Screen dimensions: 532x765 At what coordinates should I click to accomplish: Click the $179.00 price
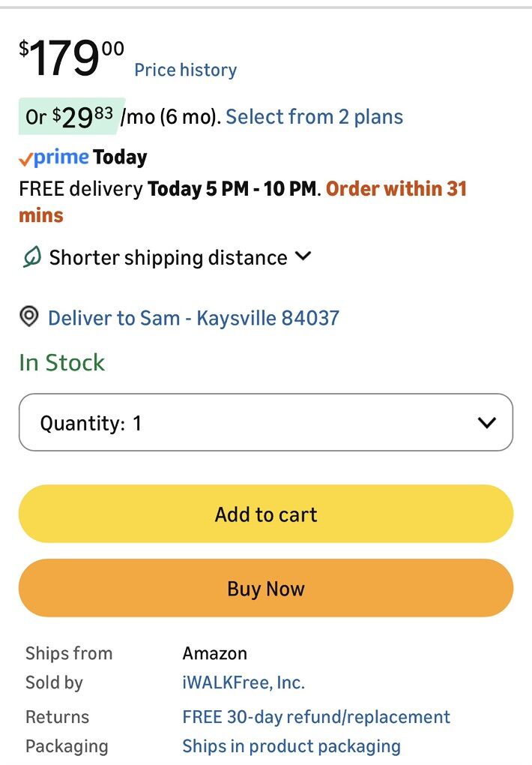click(x=71, y=58)
